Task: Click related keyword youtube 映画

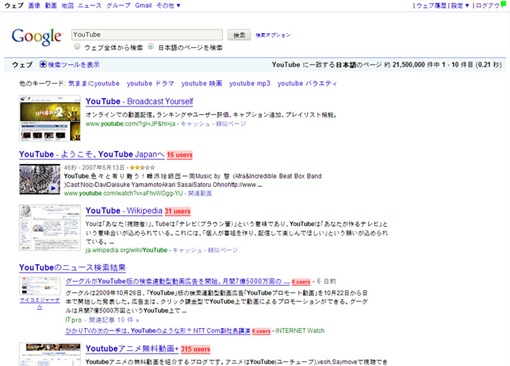Action: (202, 83)
